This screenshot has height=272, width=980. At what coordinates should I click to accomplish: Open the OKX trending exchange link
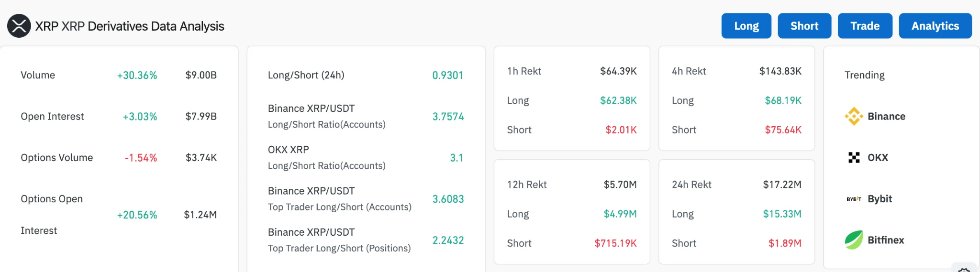click(878, 158)
